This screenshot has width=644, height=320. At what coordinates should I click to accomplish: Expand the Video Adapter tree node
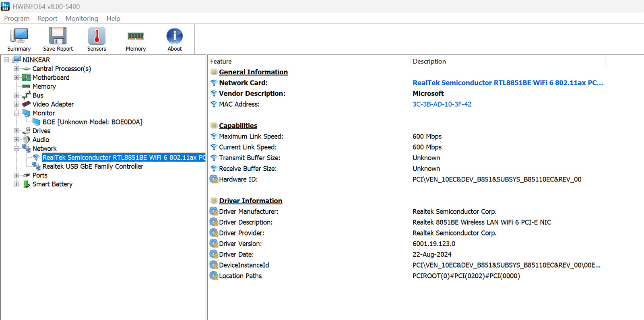(x=17, y=104)
